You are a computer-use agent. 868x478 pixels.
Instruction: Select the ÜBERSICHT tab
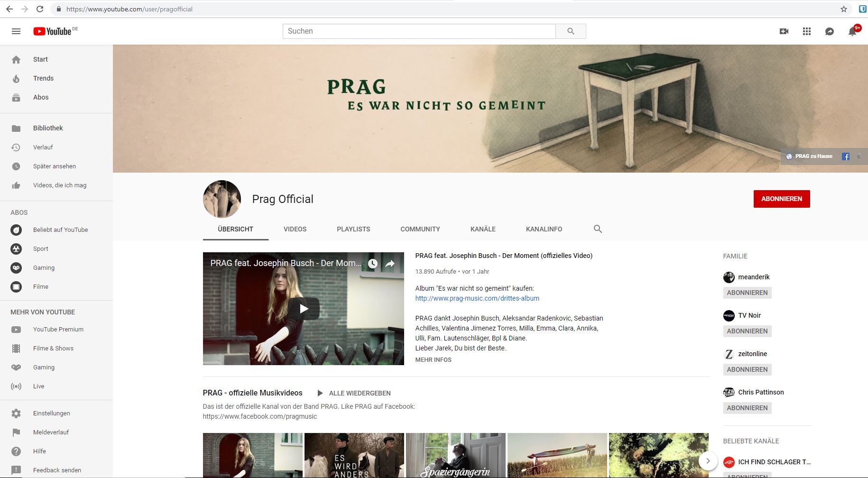point(236,229)
